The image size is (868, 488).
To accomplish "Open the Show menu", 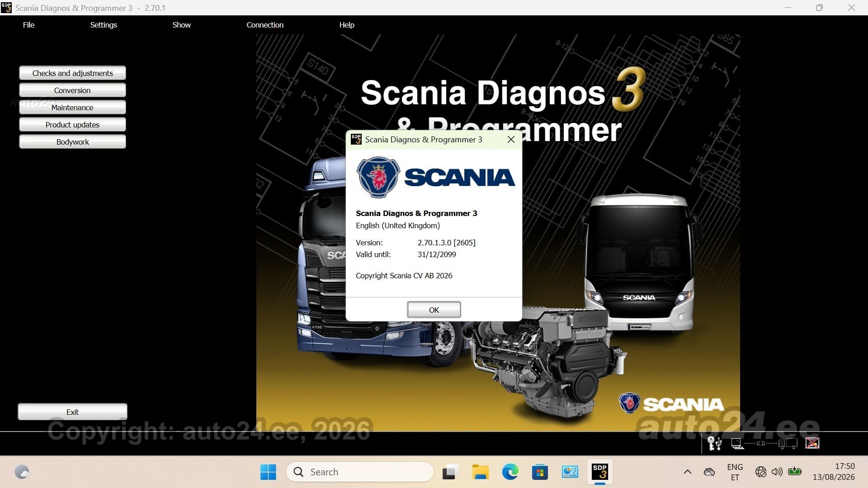I will pyautogui.click(x=181, y=25).
